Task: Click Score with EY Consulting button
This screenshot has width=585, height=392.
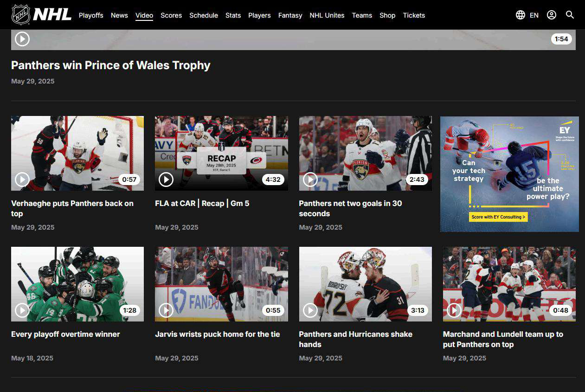Action: click(498, 217)
